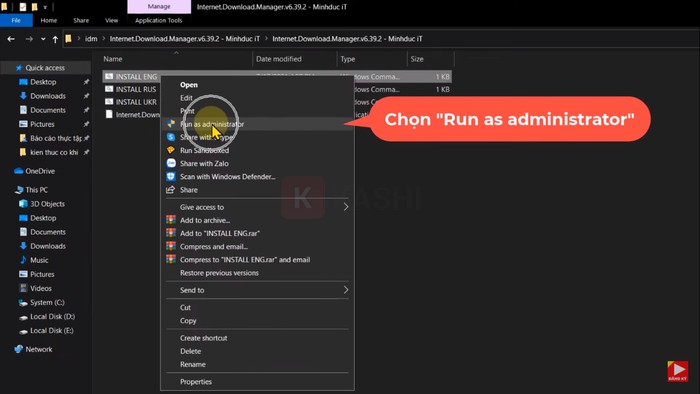The height and width of the screenshot is (394, 700).
Task: Choose Compress and email... entry
Action: pyautogui.click(x=214, y=246)
